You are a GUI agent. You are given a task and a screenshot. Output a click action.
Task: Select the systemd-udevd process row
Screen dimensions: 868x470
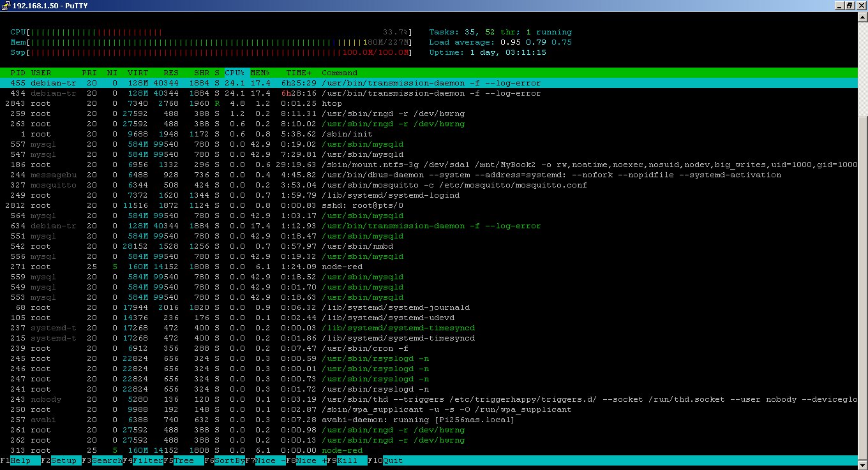pos(429,318)
